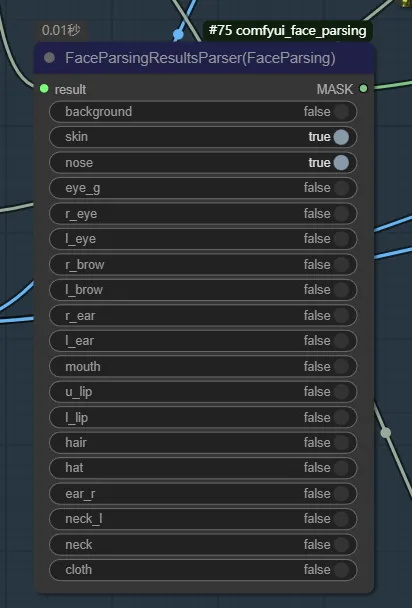
Task: Enable the mouth toggle
Action: (203, 366)
